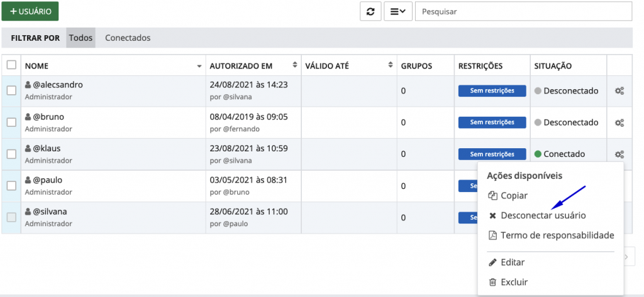Click the user icon beside @bruno
This screenshot has width=644, height=297.
pos(28,117)
